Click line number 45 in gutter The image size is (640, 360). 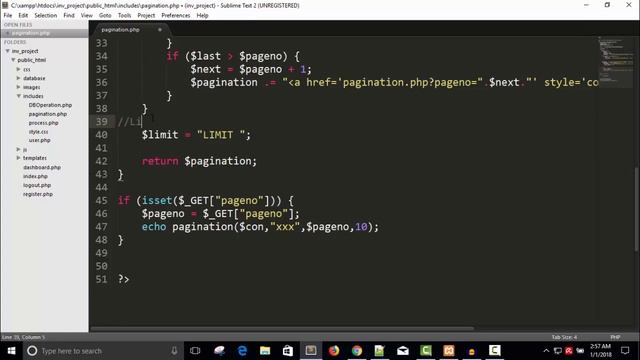pyautogui.click(x=101, y=200)
